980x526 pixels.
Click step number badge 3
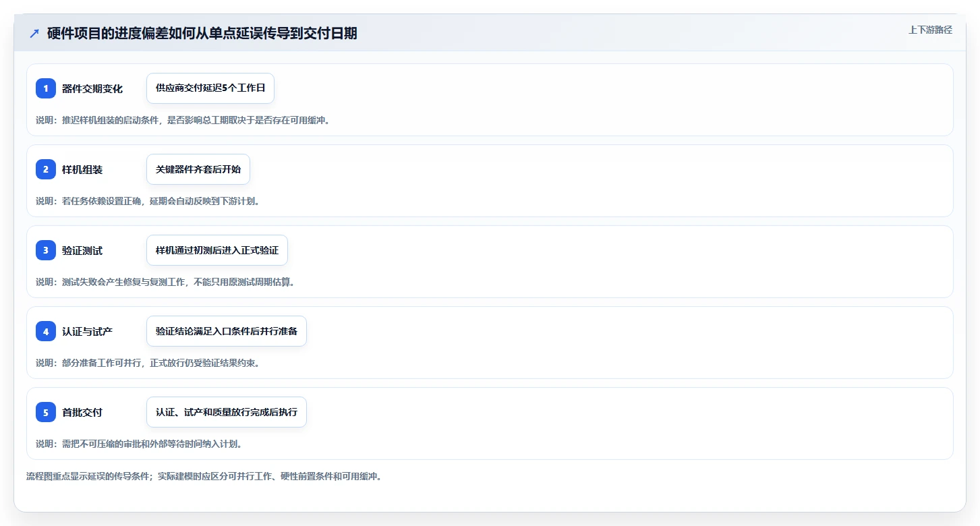46,250
